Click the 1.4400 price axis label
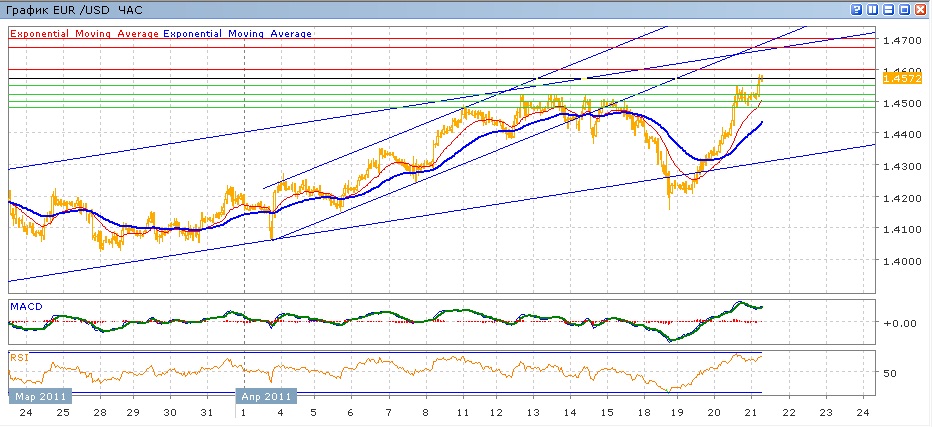This screenshot has height=427, width=932. click(x=902, y=134)
